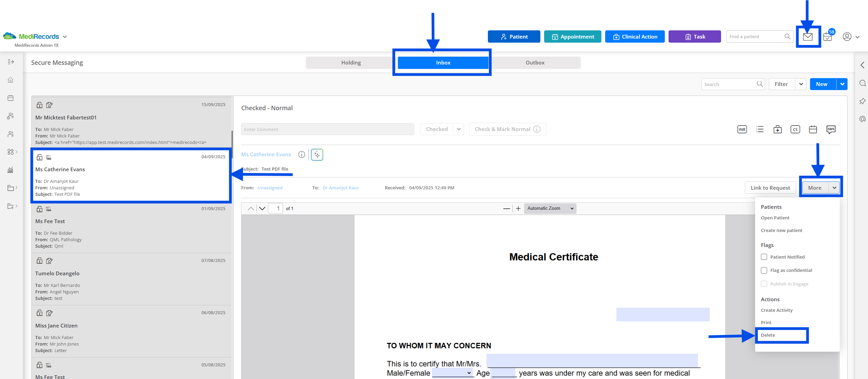The width and height of the screenshot is (868, 379).
Task: Click the AI sparkle icon beside patient name
Action: 317,155
